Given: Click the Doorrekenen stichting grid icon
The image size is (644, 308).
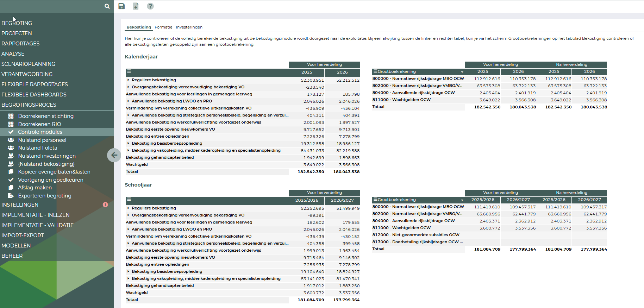Looking at the screenshot, I should (x=11, y=116).
